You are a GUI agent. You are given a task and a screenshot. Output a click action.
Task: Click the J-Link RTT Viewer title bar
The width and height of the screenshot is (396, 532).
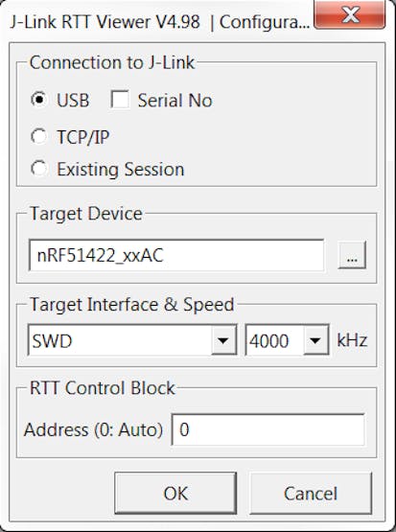coord(159,22)
